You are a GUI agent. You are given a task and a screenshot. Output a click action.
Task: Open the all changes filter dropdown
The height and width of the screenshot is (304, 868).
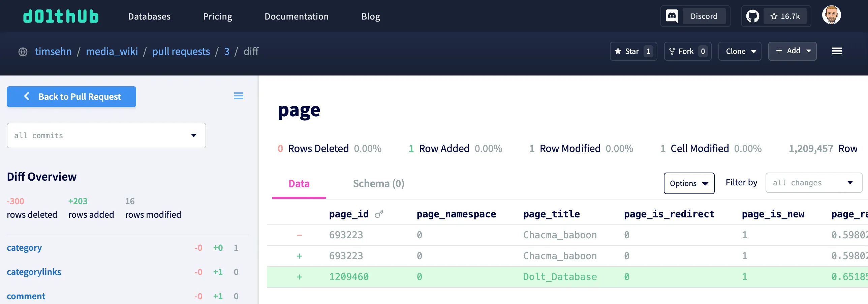pos(813,183)
